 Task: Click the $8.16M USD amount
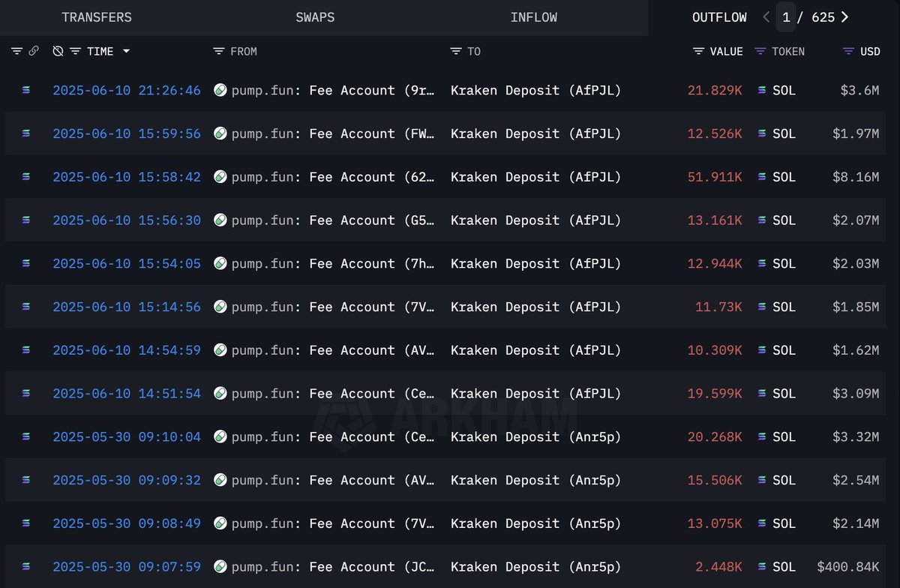pyautogui.click(x=856, y=177)
